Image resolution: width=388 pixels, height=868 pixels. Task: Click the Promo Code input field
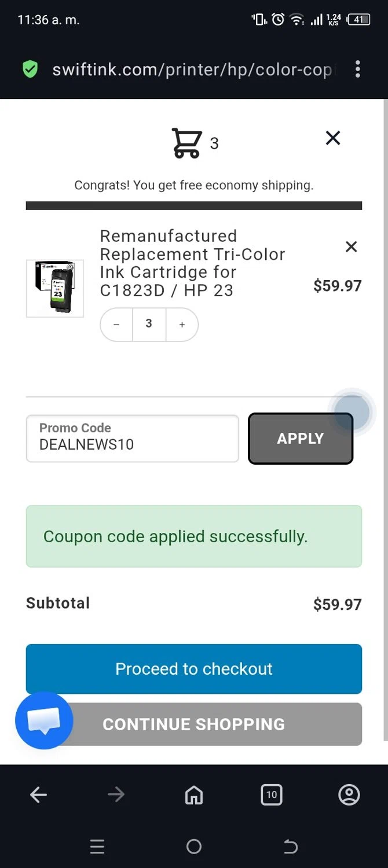point(132,439)
